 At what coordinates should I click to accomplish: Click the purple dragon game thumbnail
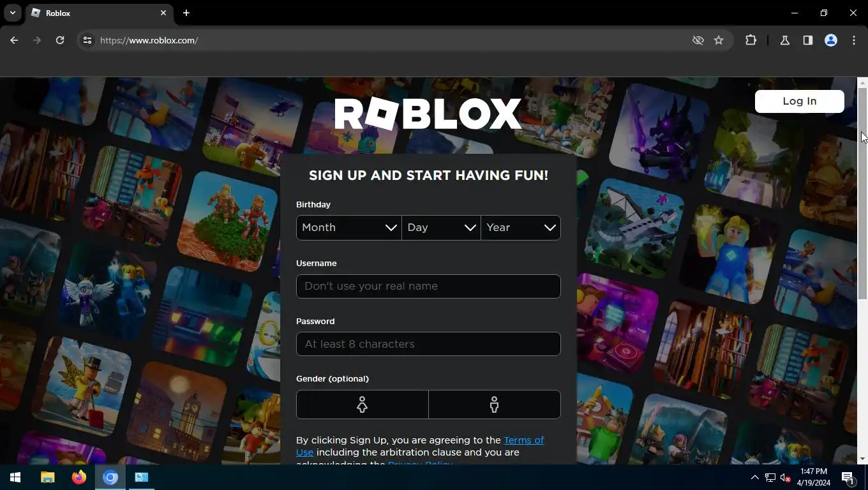660,133
